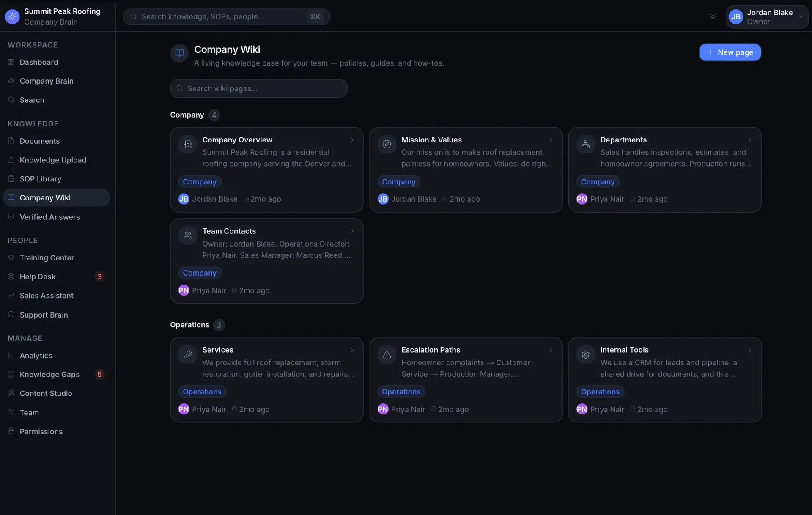Expand Internal Tools card chevron
The height and width of the screenshot is (515, 812).
(x=750, y=350)
